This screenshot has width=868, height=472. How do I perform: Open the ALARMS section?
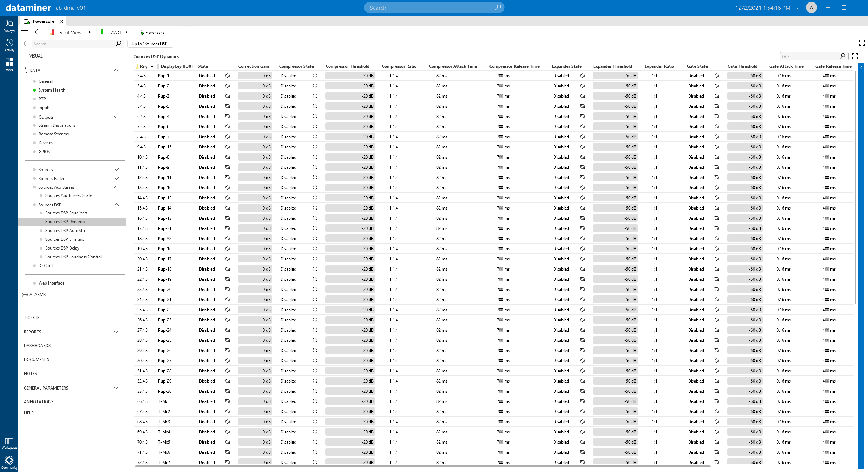[x=37, y=294]
